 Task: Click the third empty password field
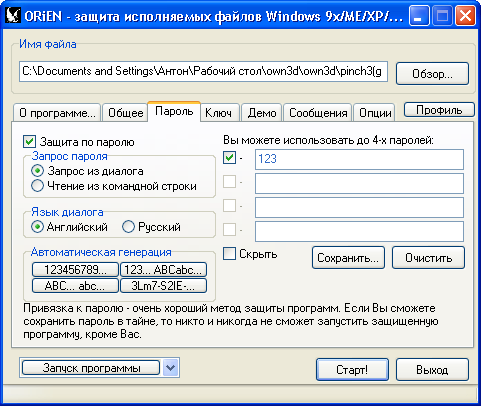click(359, 207)
